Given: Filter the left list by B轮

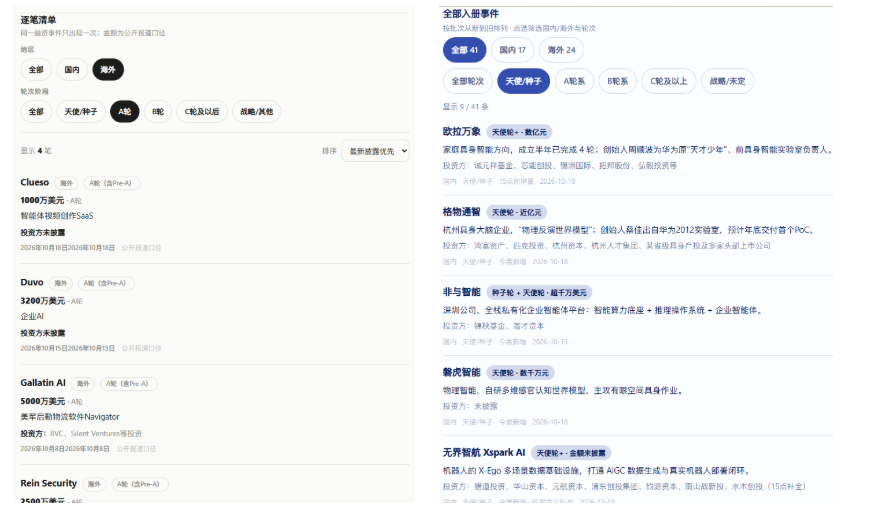Looking at the screenshot, I should [158, 111].
